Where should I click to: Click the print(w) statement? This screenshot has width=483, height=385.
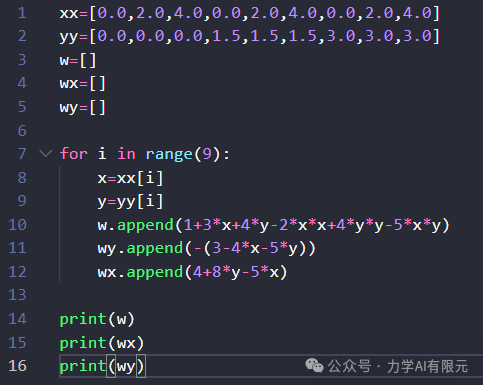(x=97, y=319)
